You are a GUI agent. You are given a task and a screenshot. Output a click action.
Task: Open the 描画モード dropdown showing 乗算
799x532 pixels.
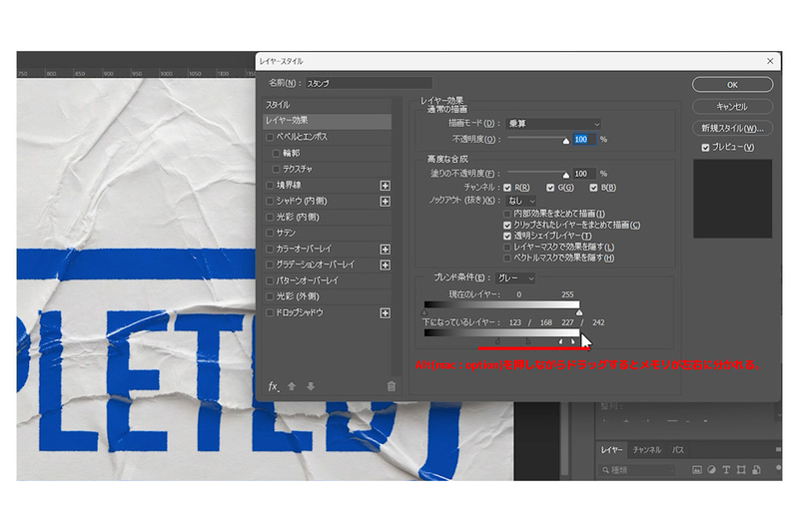point(553,124)
